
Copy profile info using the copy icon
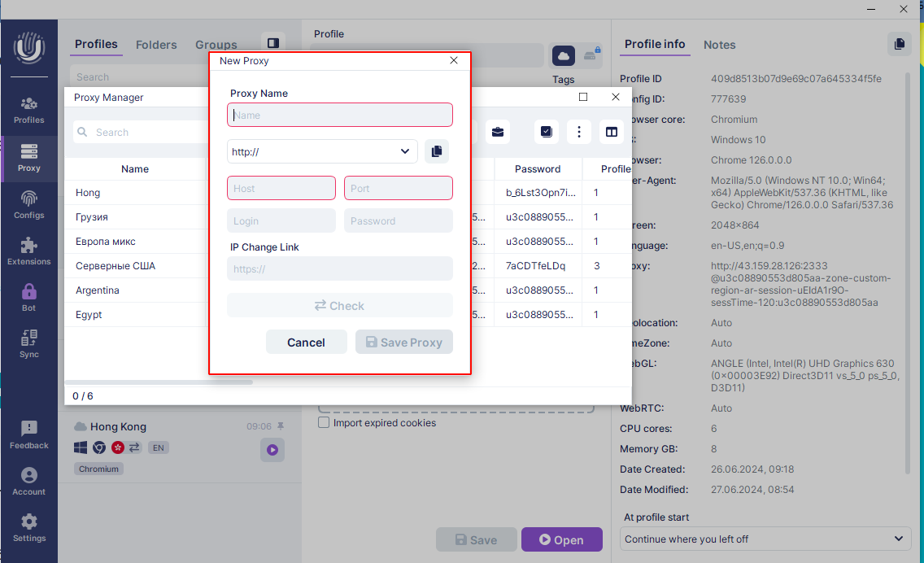click(x=899, y=45)
